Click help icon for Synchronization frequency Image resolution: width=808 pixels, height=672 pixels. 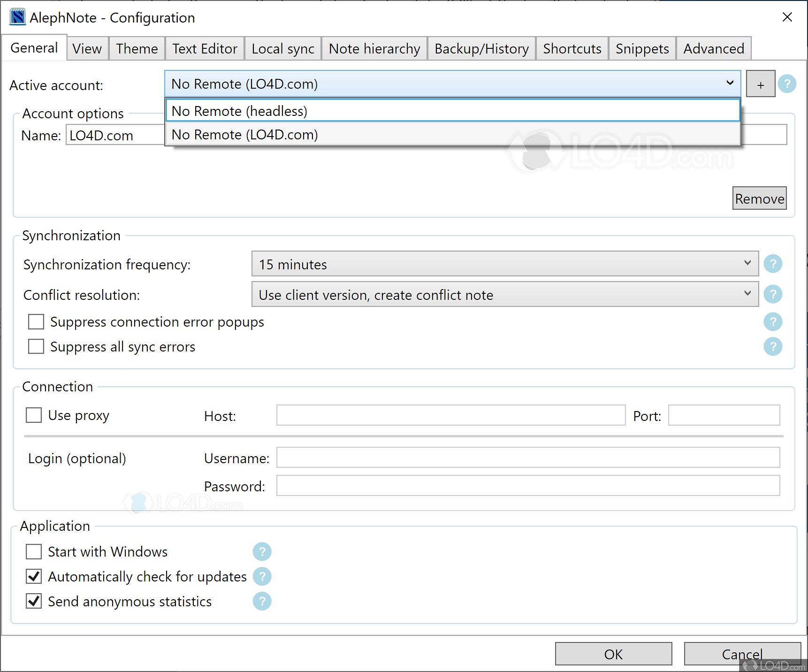tap(772, 264)
